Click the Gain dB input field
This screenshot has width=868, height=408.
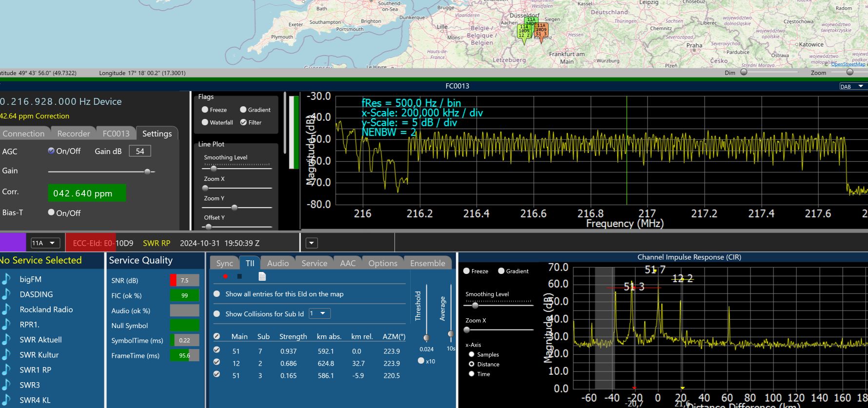pos(140,151)
